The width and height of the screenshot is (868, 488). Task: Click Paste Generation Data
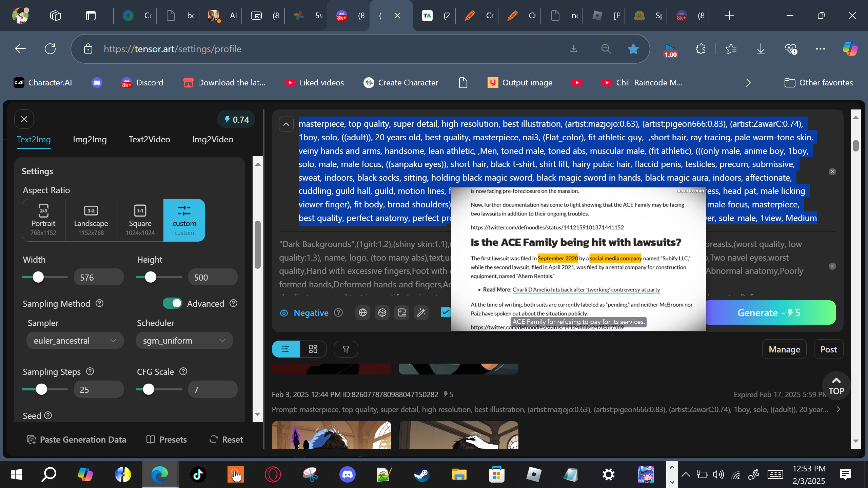(x=76, y=440)
